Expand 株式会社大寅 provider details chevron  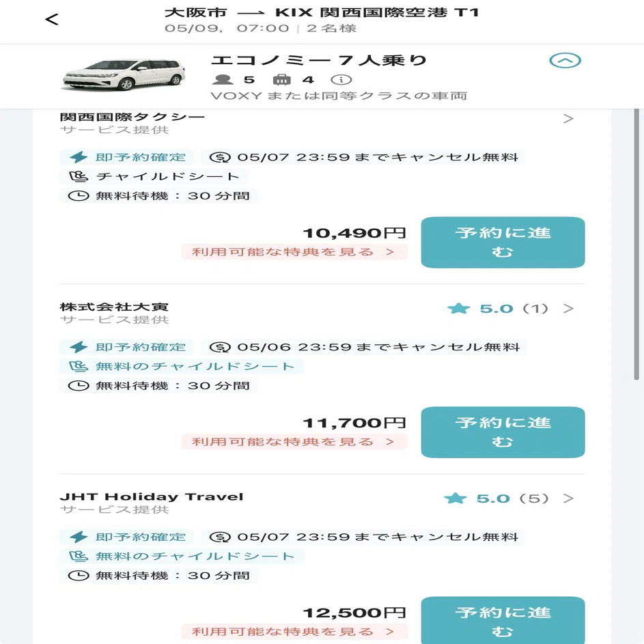click(x=568, y=309)
